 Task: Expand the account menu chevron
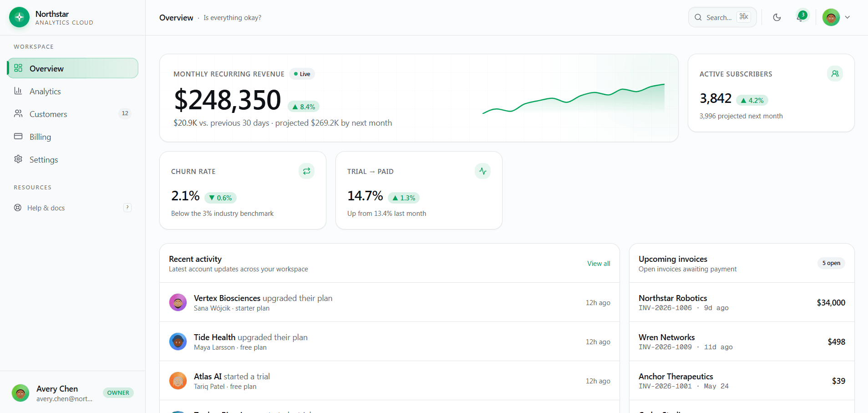click(x=848, y=17)
